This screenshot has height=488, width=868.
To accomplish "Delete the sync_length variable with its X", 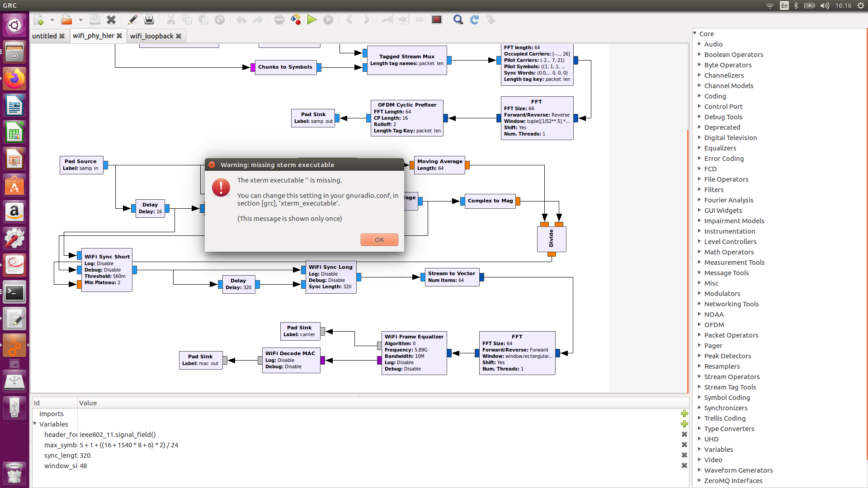I will click(684, 455).
